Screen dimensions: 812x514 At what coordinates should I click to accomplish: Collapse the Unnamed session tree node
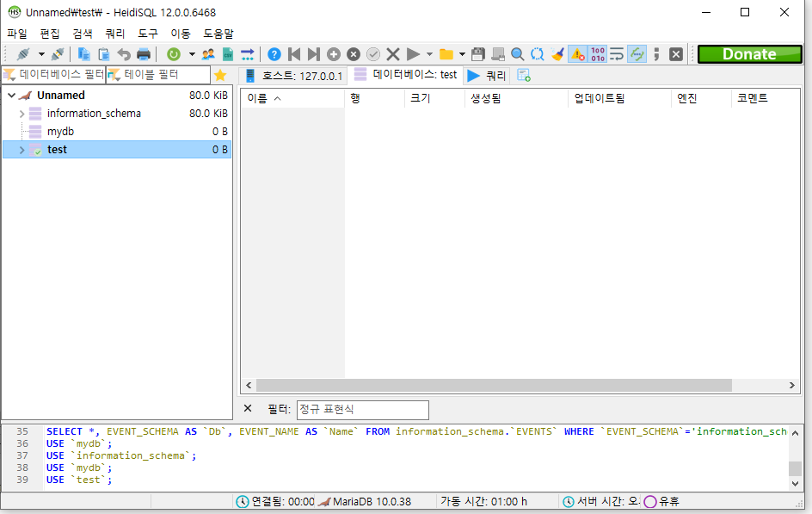pyautogui.click(x=11, y=96)
